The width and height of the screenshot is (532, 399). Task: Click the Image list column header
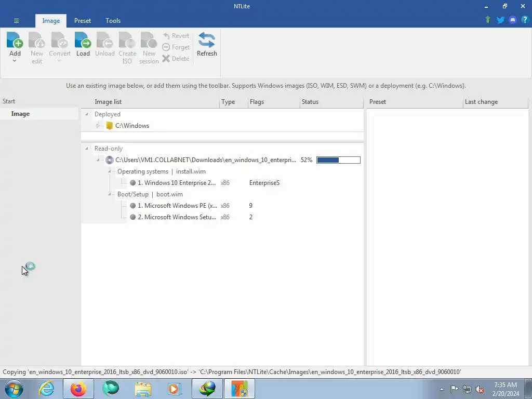click(108, 102)
